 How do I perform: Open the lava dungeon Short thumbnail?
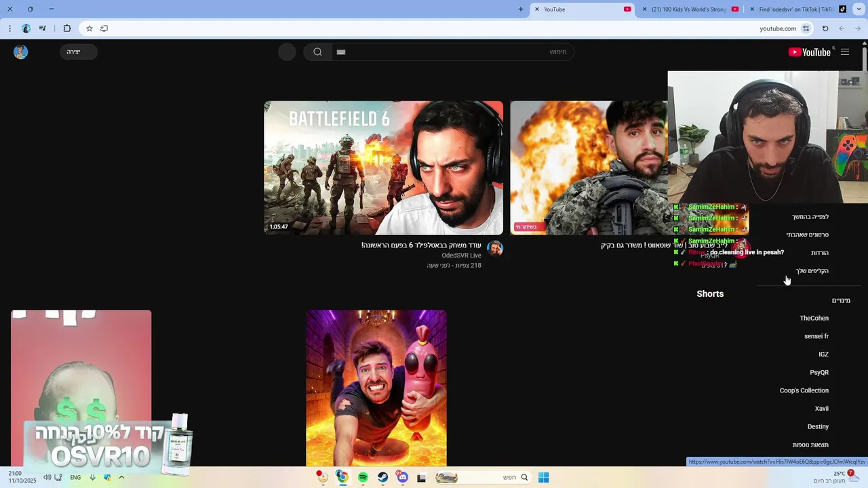pos(376,388)
